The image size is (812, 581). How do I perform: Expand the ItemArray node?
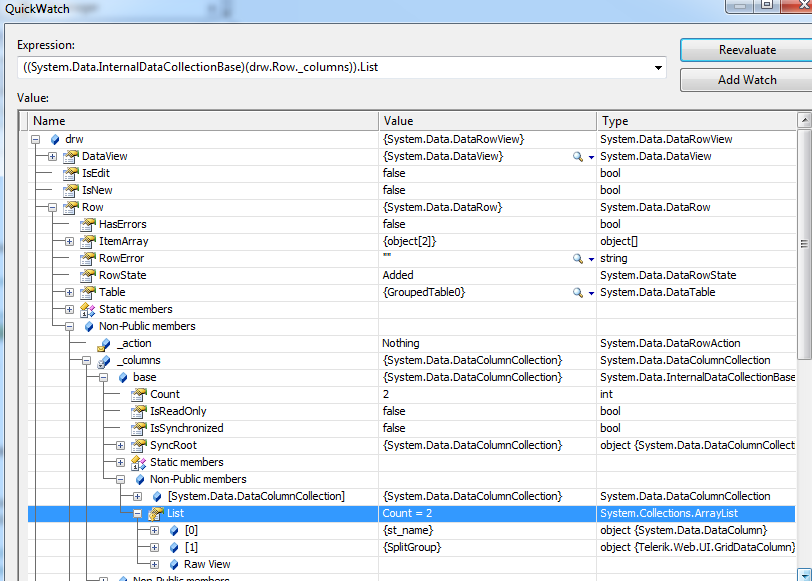[69, 241]
